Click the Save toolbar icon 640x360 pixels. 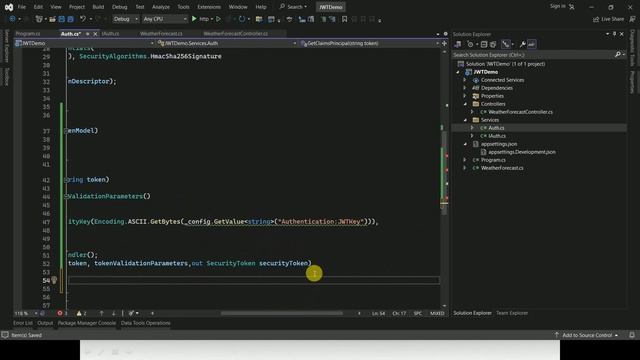click(x=62, y=19)
